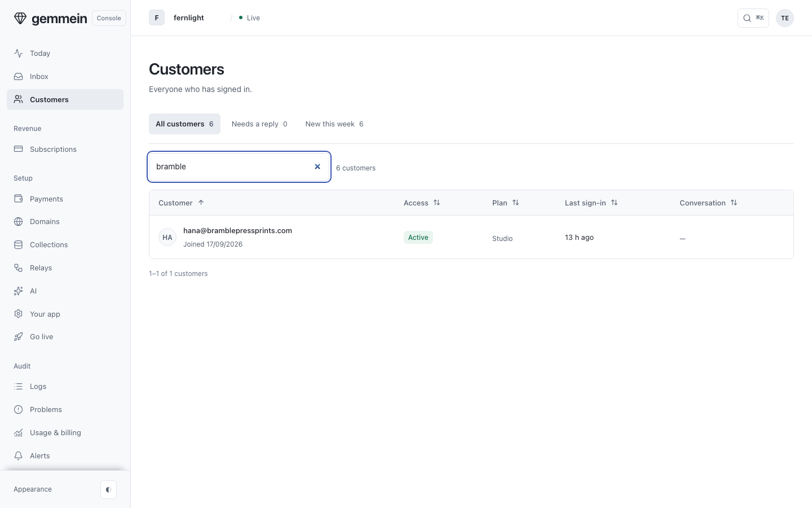Viewport: 812px width, 508px height.
Task: Click the Joined 17/09/2026 text
Action: click(x=213, y=244)
